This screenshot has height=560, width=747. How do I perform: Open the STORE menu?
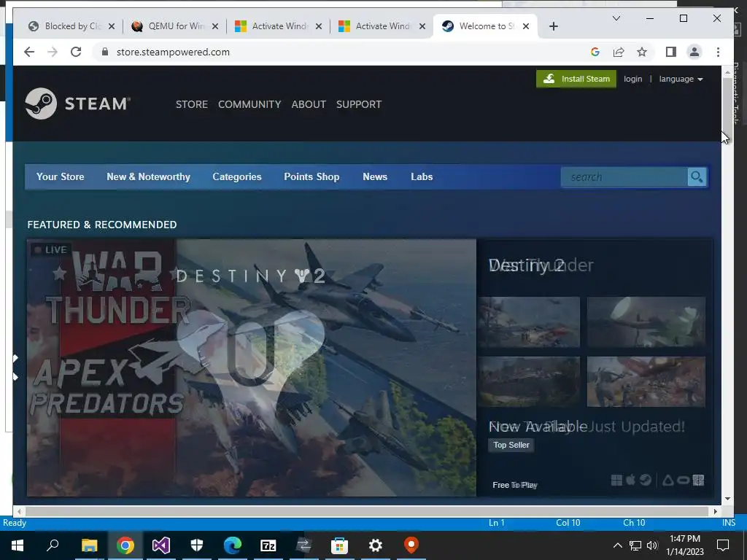192,104
